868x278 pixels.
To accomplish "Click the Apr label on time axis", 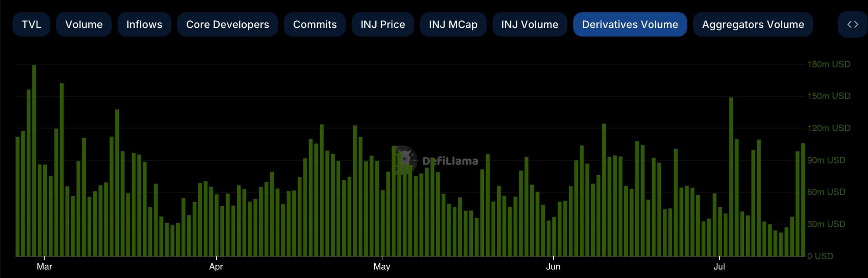I will point(216,267).
